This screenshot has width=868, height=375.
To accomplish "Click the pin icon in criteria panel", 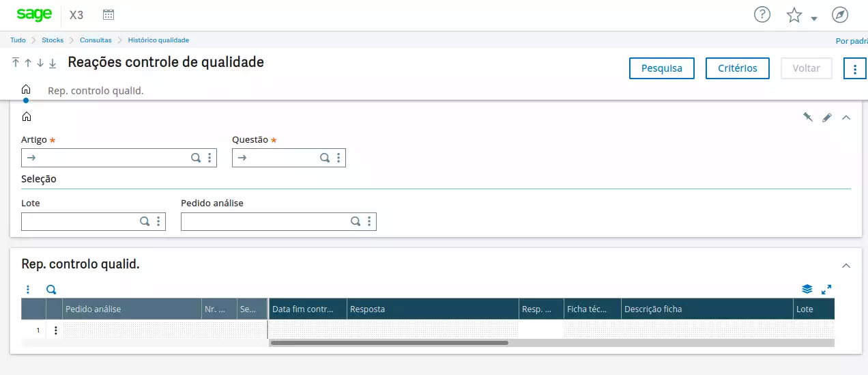I will click(x=807, y=117).
